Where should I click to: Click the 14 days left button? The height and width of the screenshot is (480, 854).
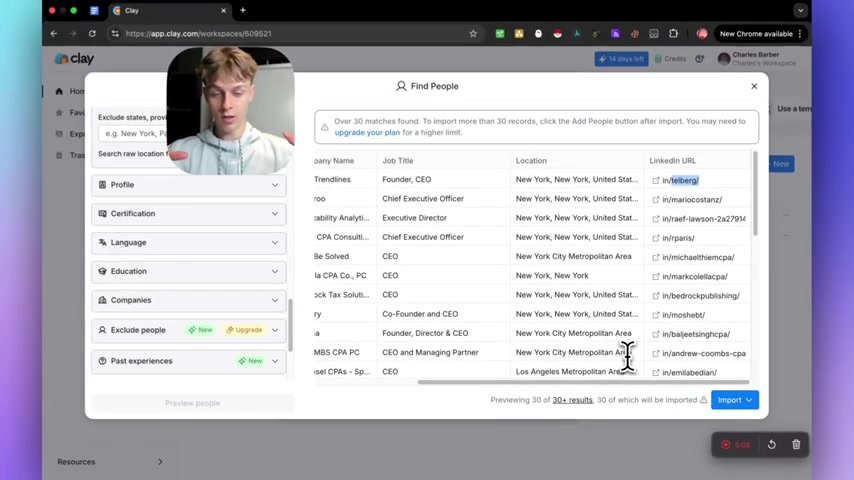(621, 59)
